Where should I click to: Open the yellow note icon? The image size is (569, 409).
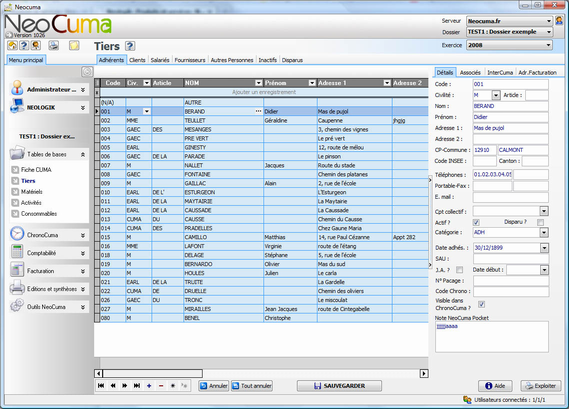click(x=74, y=45)
